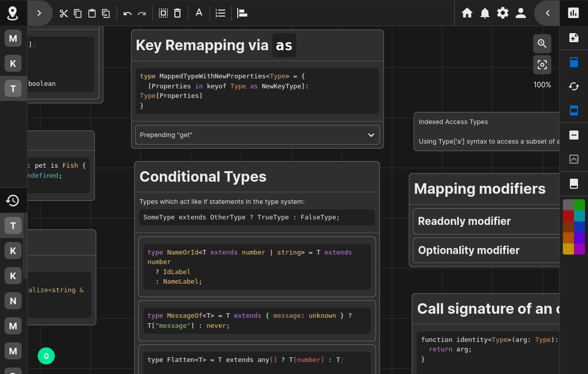
Task: Open the Optionality modifier card
Action: click(486, 251)
